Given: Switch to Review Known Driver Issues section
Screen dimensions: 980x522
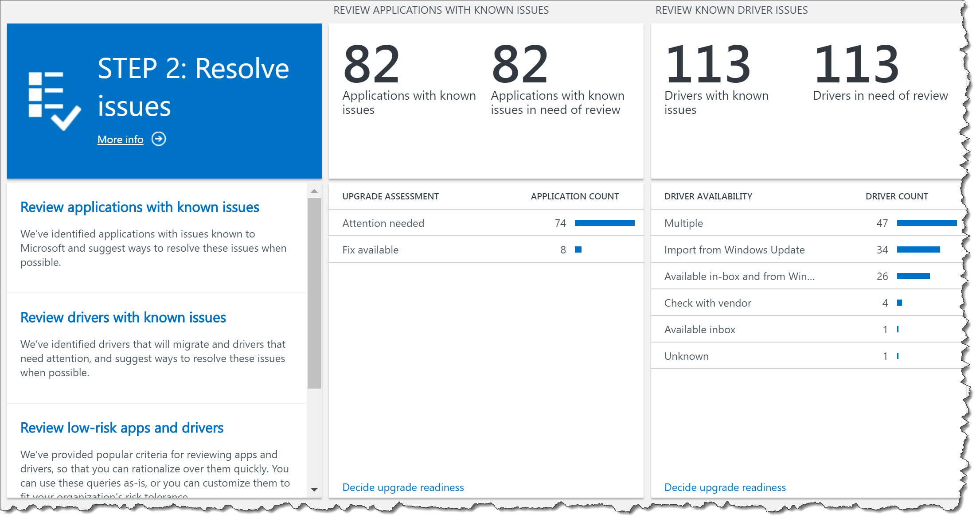Looking at the screenshot, I should coord(731,10).
